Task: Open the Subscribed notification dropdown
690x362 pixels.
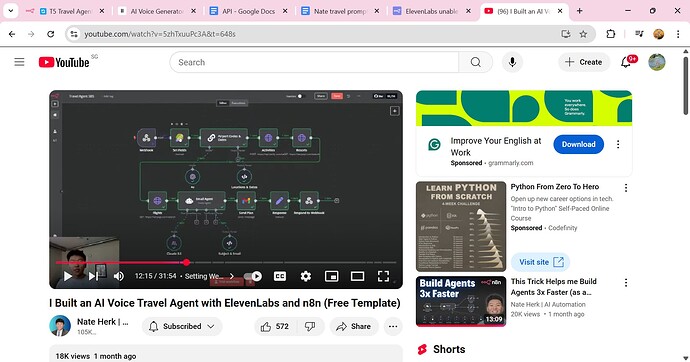Action: point(182,326)
